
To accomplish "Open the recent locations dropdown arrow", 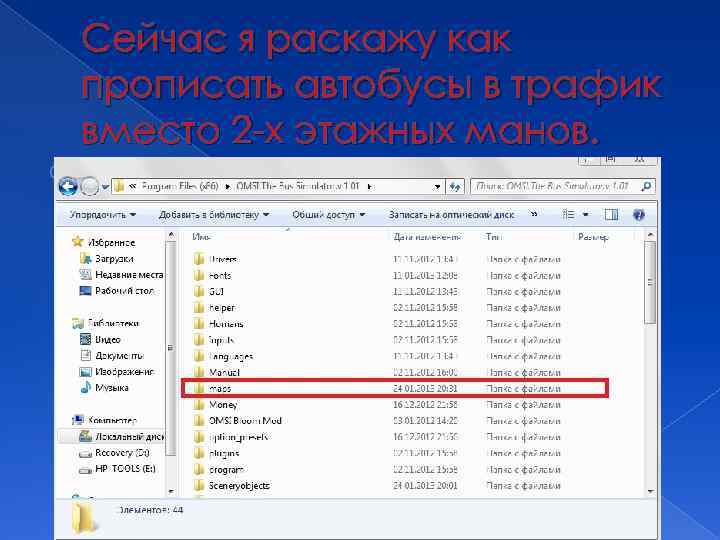I will pyautogui.click(x=106, y=187).
